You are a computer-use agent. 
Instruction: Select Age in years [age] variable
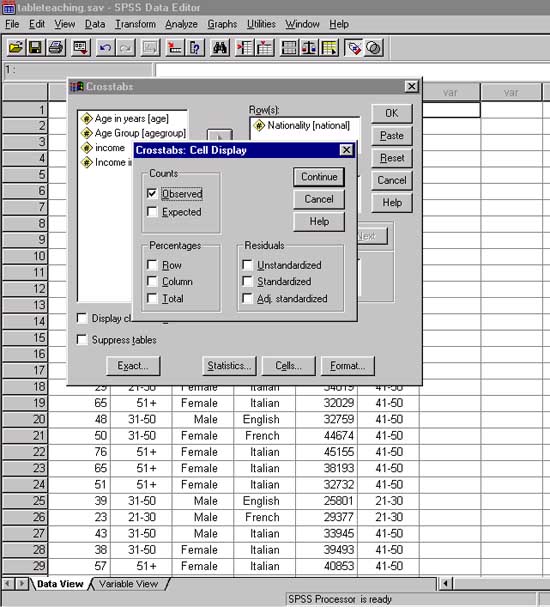pyautogui.click(x=125, y=118)
